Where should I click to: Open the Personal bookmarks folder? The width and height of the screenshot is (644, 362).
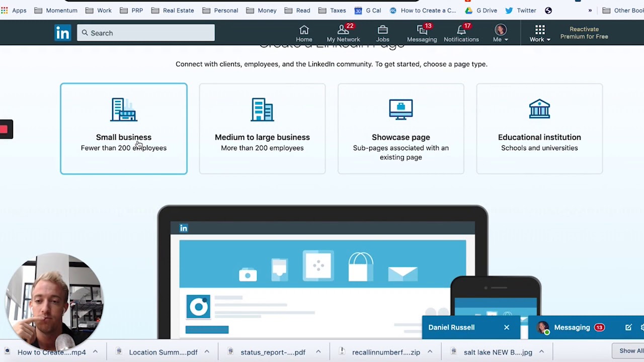(220, 10)
